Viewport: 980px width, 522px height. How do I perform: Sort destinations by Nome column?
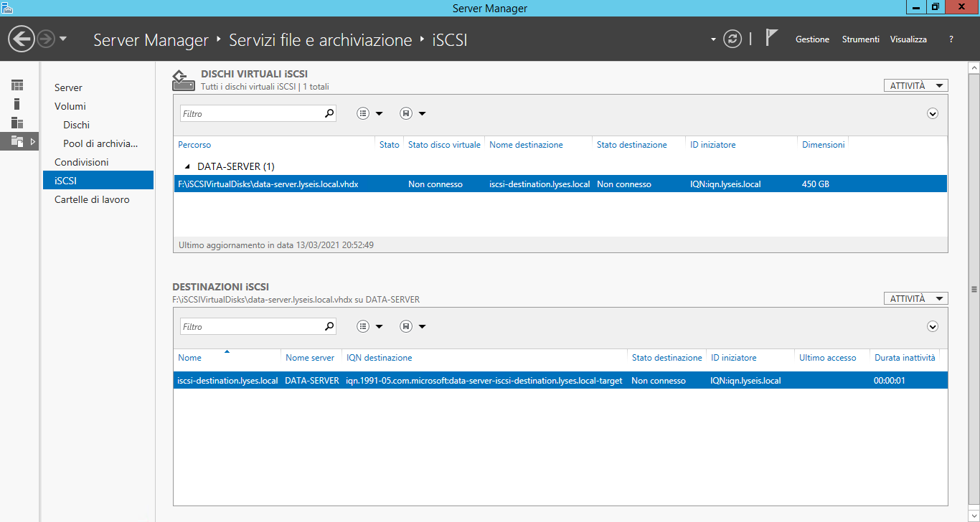(x=189, y=358)
